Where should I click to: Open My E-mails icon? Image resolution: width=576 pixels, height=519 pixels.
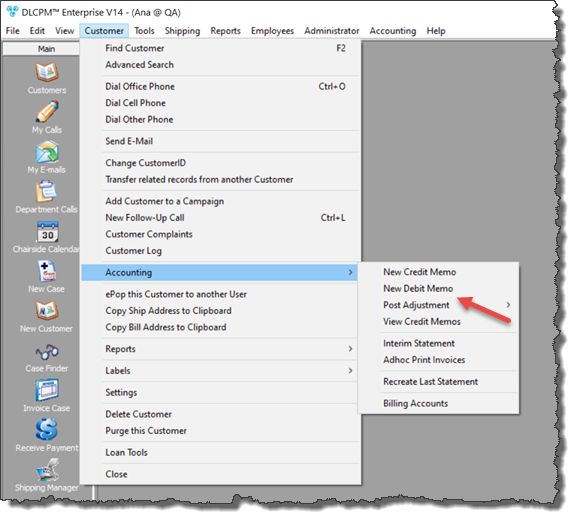[x=47, y=152]
